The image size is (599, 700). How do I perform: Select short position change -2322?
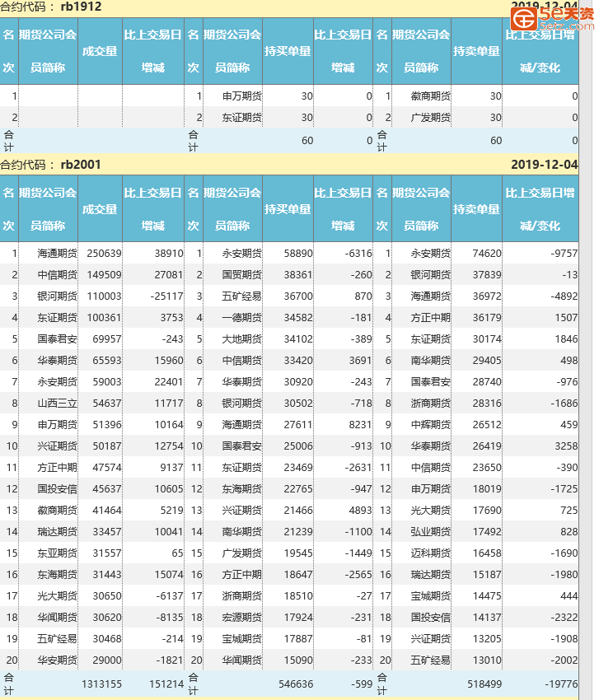564,618
